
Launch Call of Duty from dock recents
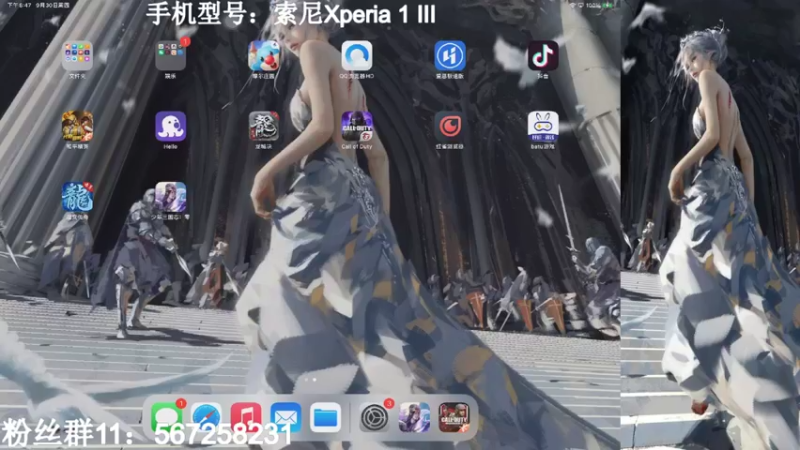point(454,417)
